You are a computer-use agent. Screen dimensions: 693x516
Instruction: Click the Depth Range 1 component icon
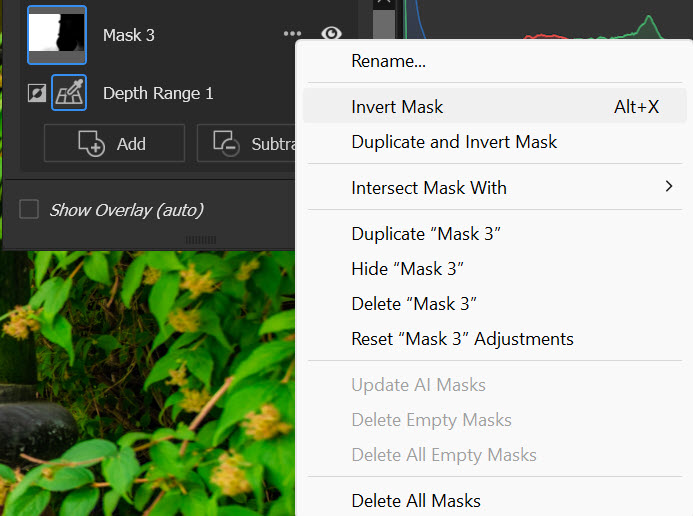tap(69, 93)
